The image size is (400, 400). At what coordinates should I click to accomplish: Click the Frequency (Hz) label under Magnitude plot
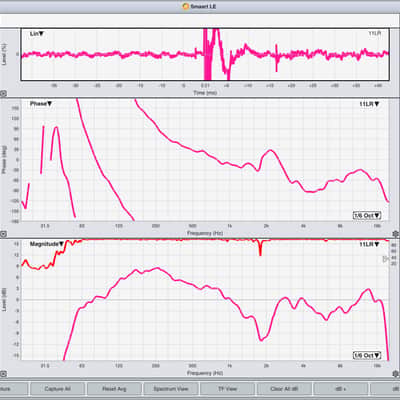click(x=205, y=373)
